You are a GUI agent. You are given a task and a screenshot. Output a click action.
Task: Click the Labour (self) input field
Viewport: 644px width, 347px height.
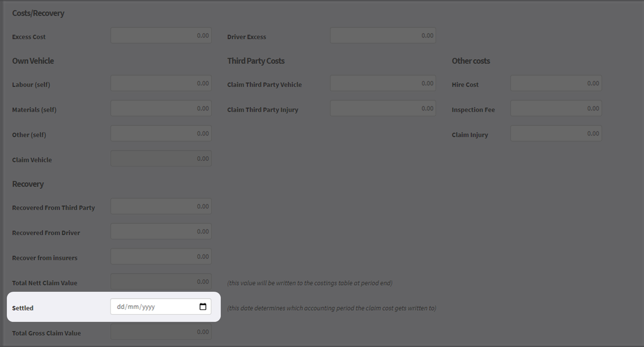161,83
